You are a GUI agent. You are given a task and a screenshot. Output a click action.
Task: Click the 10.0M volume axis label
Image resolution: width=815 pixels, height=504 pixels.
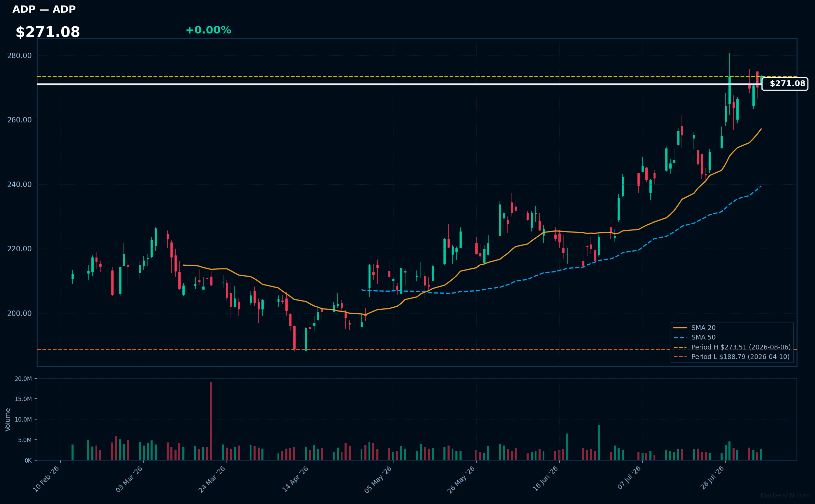pyautogui.click(x=23, y=420)
